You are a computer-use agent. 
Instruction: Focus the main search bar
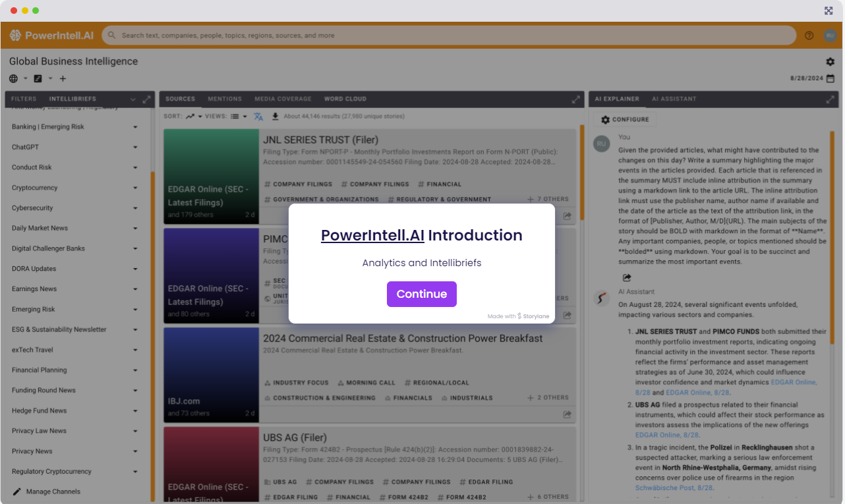[x=450, y=36]
